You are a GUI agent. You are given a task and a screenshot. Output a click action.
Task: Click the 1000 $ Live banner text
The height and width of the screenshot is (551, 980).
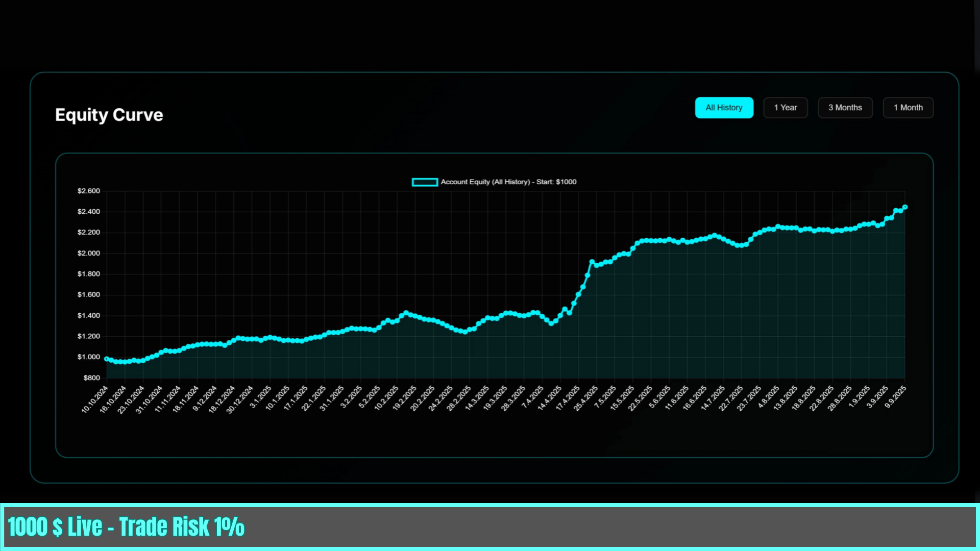pyautogui.click(x=126, y=527)
